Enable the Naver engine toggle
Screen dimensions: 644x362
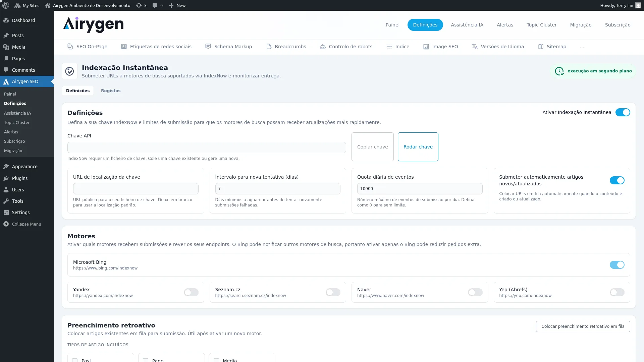(475, 292)
